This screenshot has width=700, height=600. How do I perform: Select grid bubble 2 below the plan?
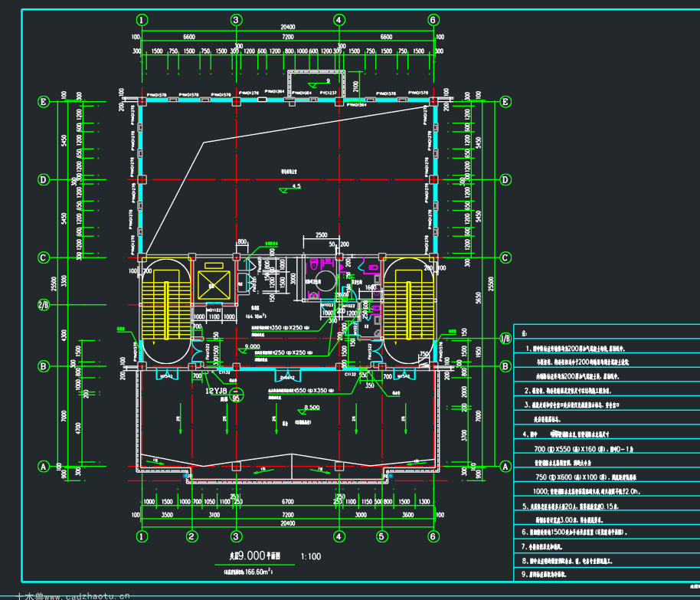[191, 536]
